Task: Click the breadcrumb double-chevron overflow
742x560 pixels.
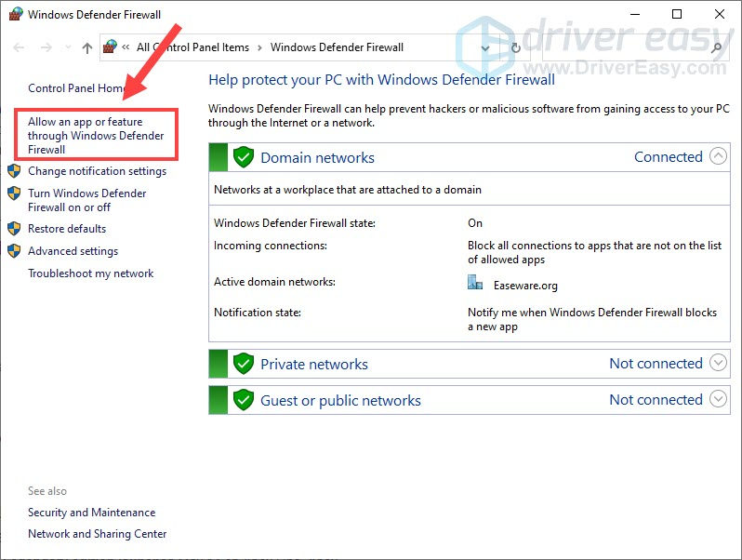Action: (126, 47)
